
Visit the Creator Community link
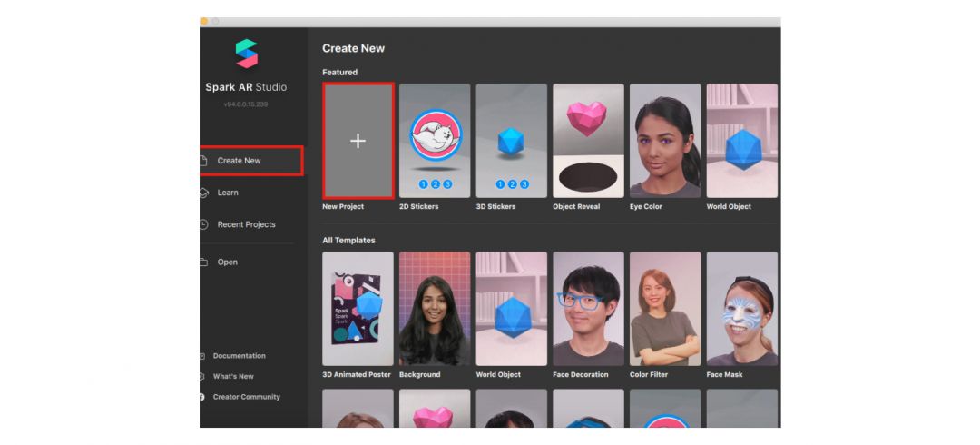pos(246,397)
